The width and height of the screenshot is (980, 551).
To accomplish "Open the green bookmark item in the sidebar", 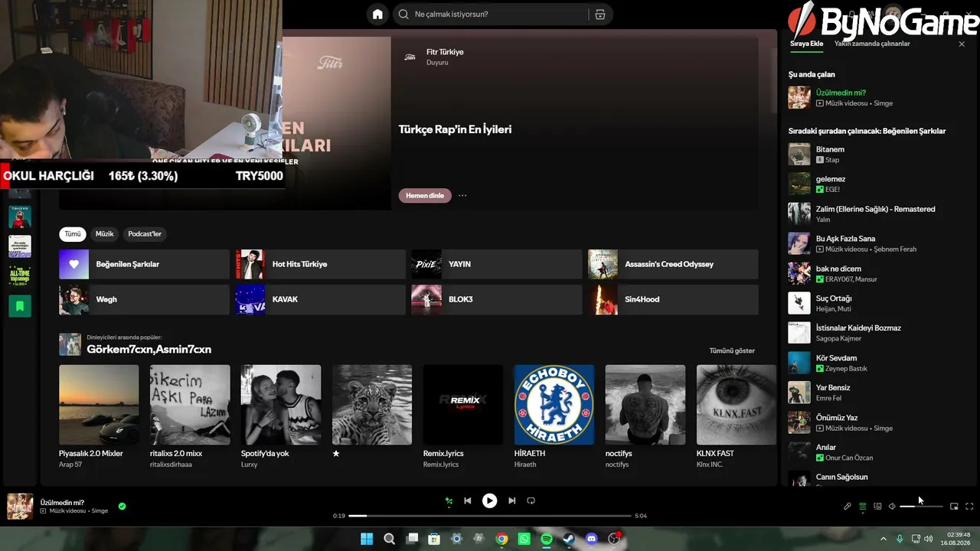I will coord(20,305).
